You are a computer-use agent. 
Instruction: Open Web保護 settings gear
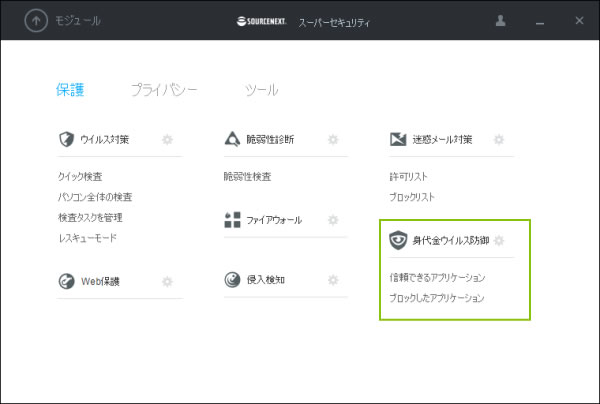(x=167, y=282)
